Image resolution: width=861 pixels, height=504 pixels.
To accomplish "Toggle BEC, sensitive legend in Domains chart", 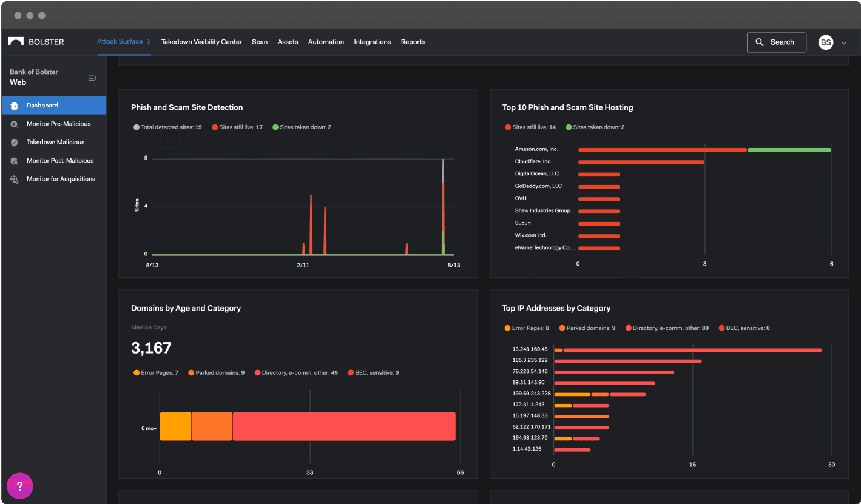I will tap(373, 373).
